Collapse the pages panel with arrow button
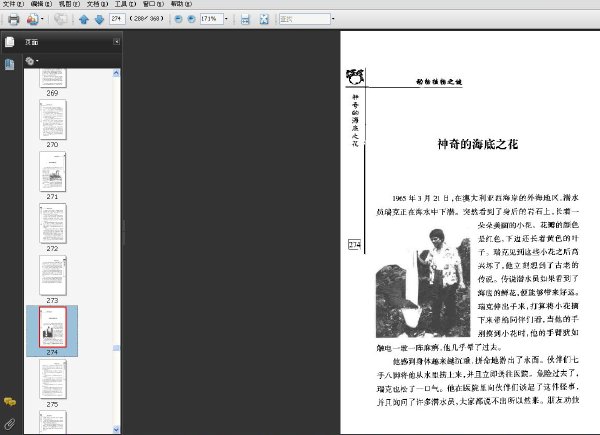Screen dimensions: 600x435 tap(116, 42)
